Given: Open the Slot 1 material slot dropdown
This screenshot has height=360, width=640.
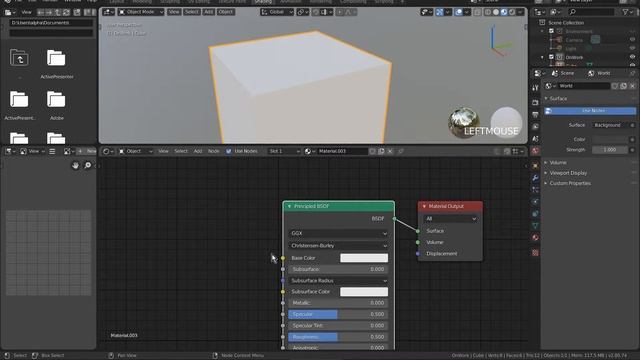Looking at the screenshot, I should (x=284, y=151).
